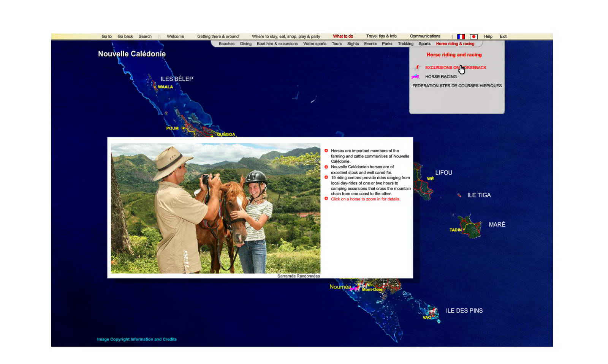The height and width of the screenshot is (364, 608).
Task: Click the ILES BÉLEP map label
Action: coord(177,79)
